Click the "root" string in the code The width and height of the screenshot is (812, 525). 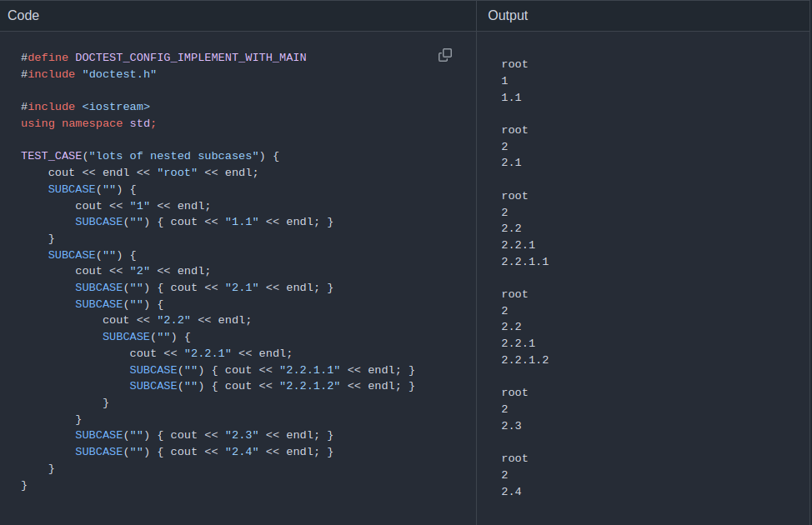click(177, 172)
